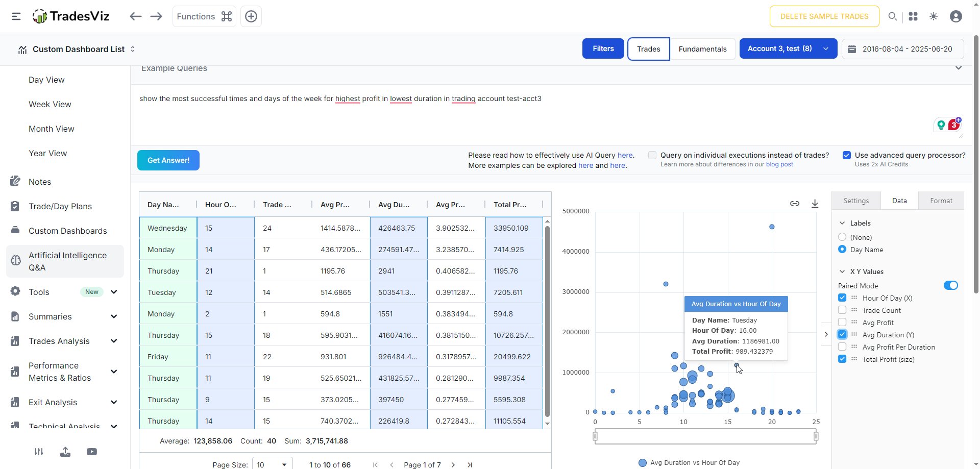980x469 pixels.
Task: Expand the Summaries menu chevron
Action: tap(114, 316)
